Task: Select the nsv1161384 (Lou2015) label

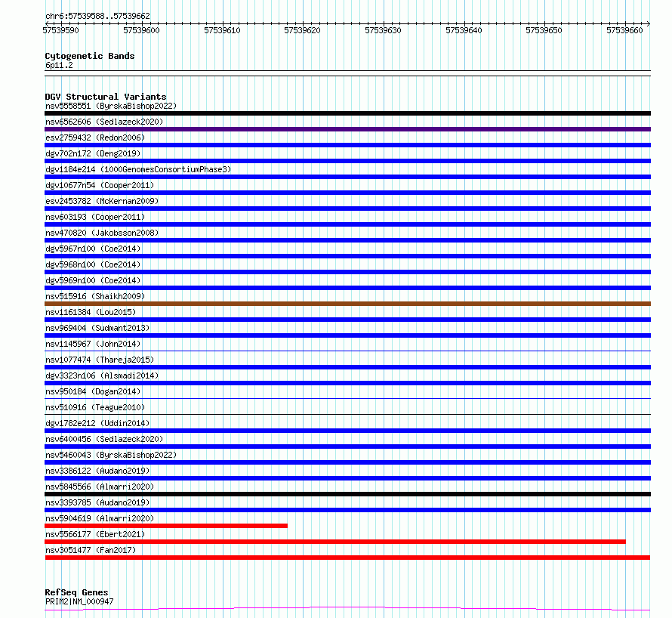Action: click(x=91, y=312)
